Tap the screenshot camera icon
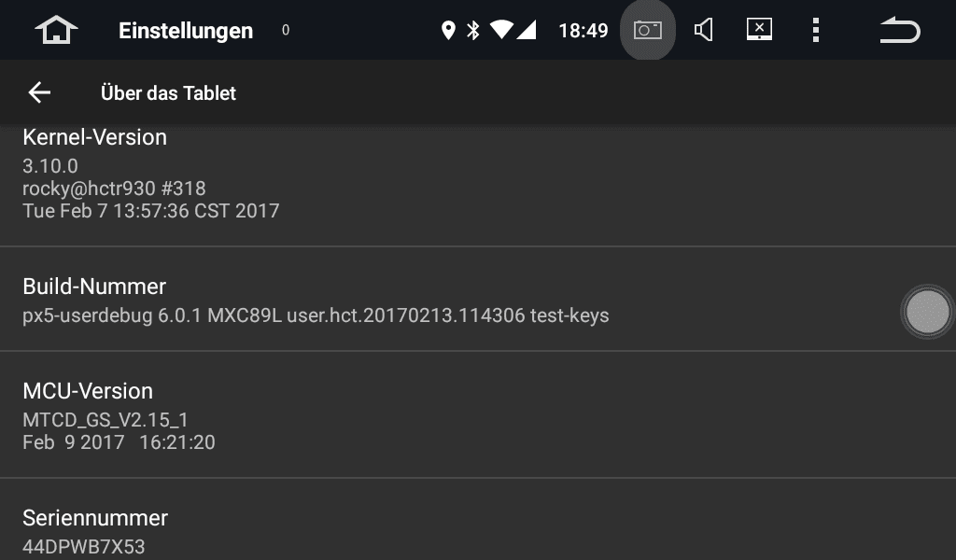The width and height of the screenshot is (956, 560). (x=648, y=30)
